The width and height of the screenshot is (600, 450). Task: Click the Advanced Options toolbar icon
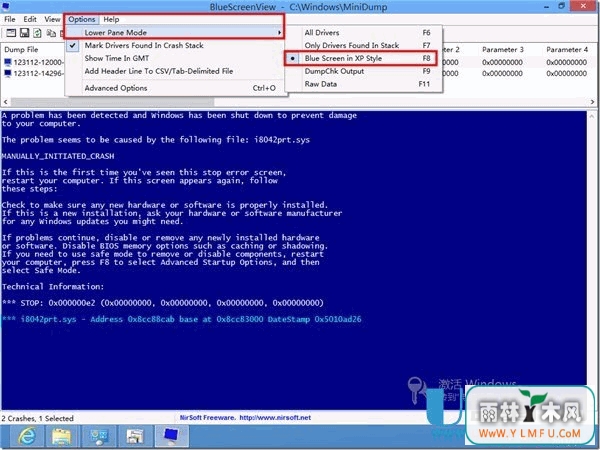[x=11, y=33]
